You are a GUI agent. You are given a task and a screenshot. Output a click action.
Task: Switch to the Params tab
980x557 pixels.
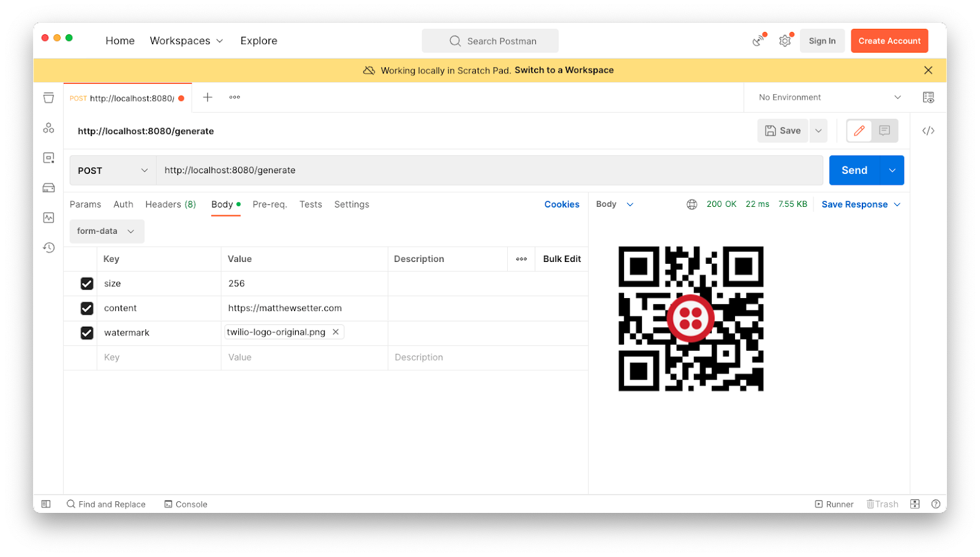[x=85, y=204]
